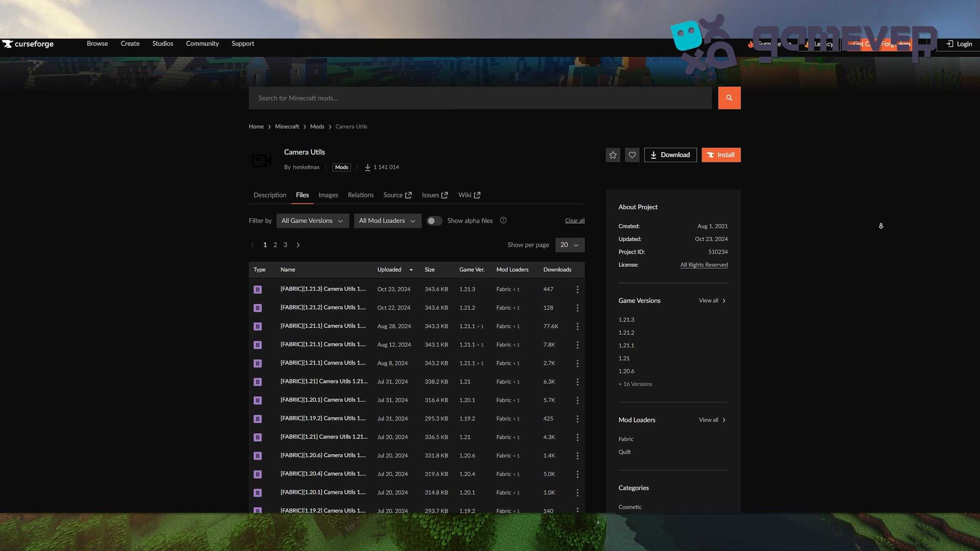Click the search magnifier icon
Viewport: 980px width, 551px height.
tap(729, 98)
